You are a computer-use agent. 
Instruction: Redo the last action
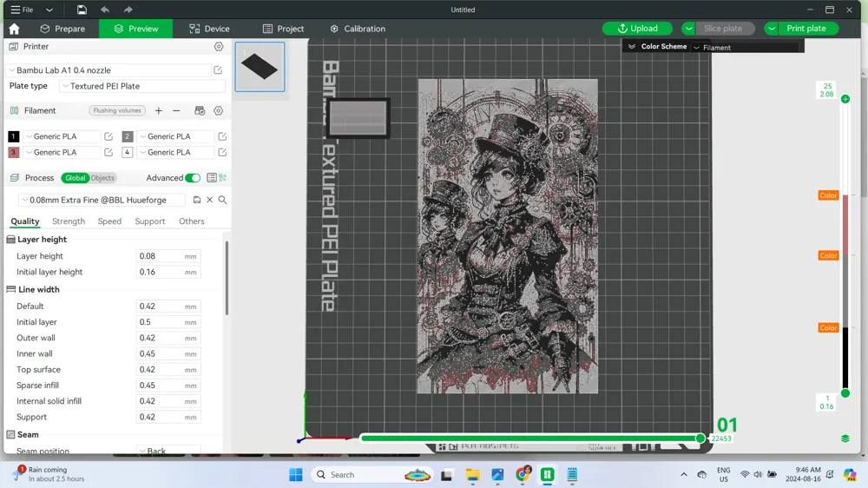[x=128, y=10]
